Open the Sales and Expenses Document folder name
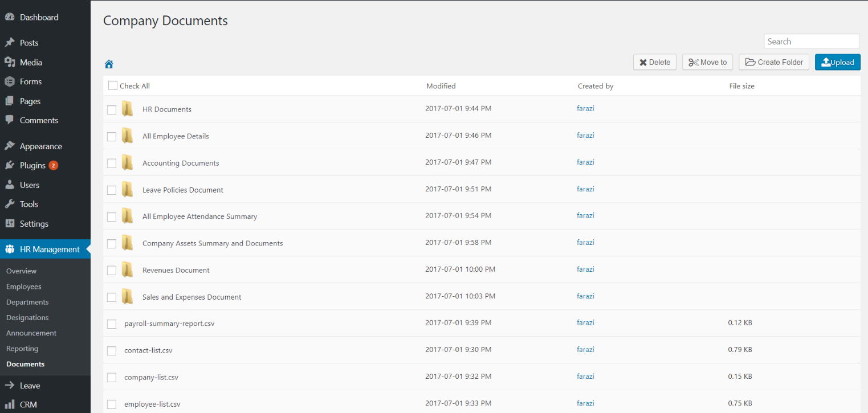This screenshot has height=413, width=868. (x=191, y=297)
